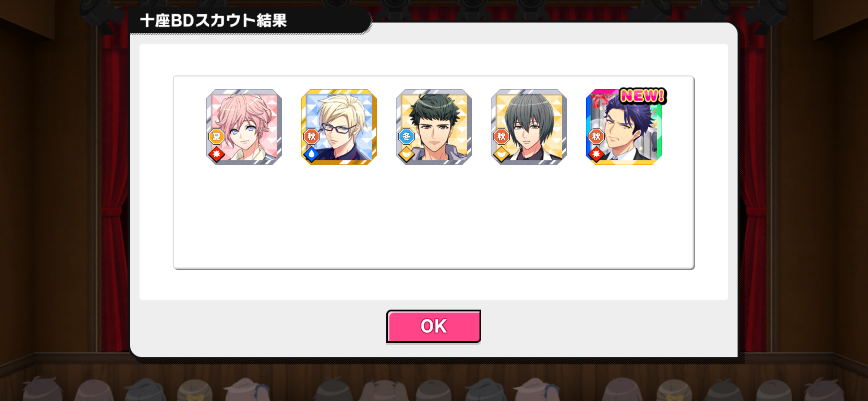The width and height of the screenshot is (868, 401).
Task: Select the purple-haired NEW card
Action: [624, 127]
